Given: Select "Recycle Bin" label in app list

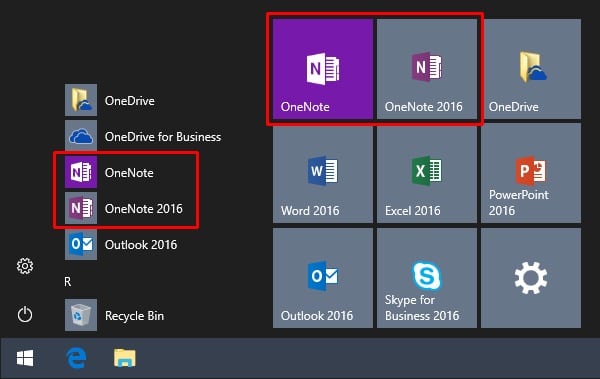Looking at the screenshot, I should coord(134,316).
